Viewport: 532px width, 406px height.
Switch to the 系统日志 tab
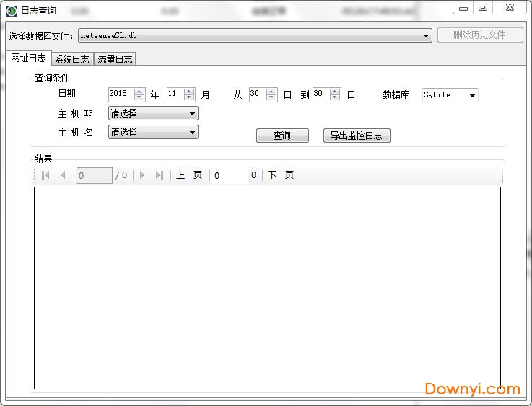click(72, 59)
